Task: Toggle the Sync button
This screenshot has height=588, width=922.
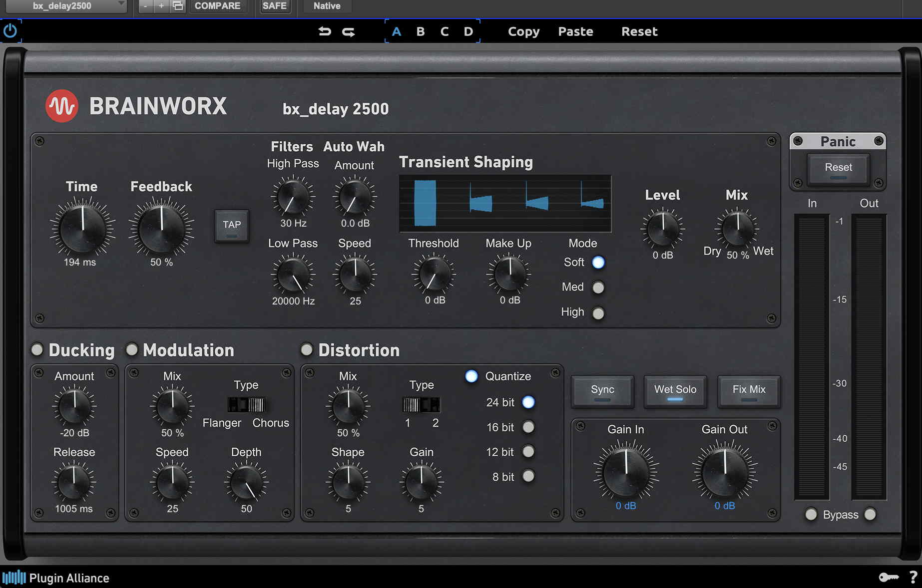Action: point(602,391)
